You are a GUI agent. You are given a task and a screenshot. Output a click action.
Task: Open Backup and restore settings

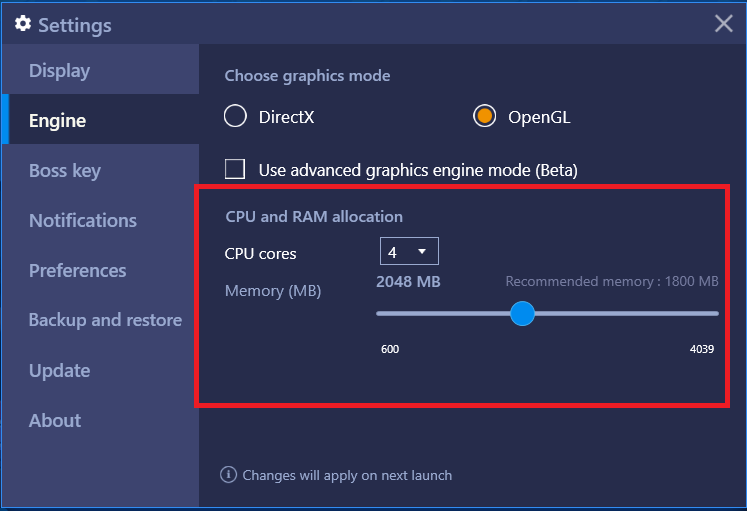tap(101, 320)
